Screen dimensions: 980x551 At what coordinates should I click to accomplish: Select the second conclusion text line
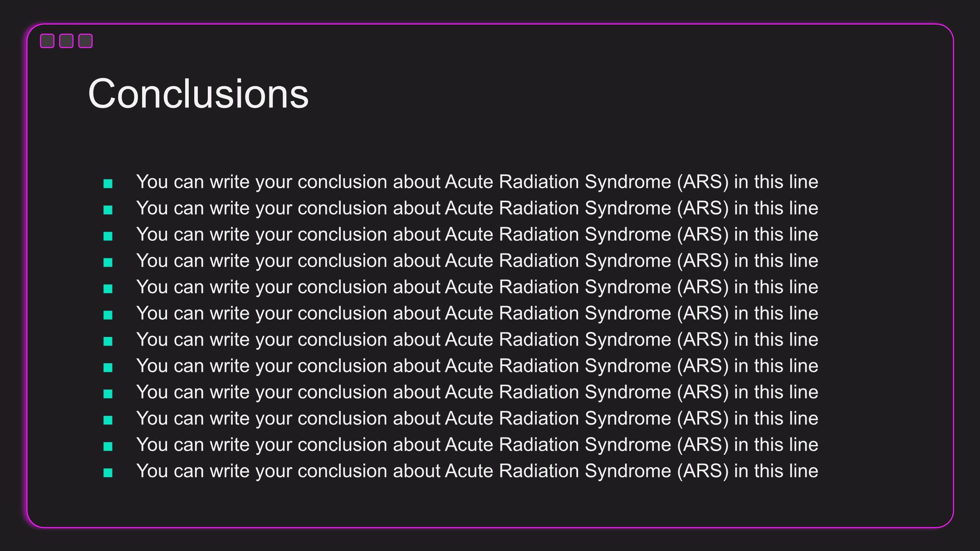coord(477,208)
